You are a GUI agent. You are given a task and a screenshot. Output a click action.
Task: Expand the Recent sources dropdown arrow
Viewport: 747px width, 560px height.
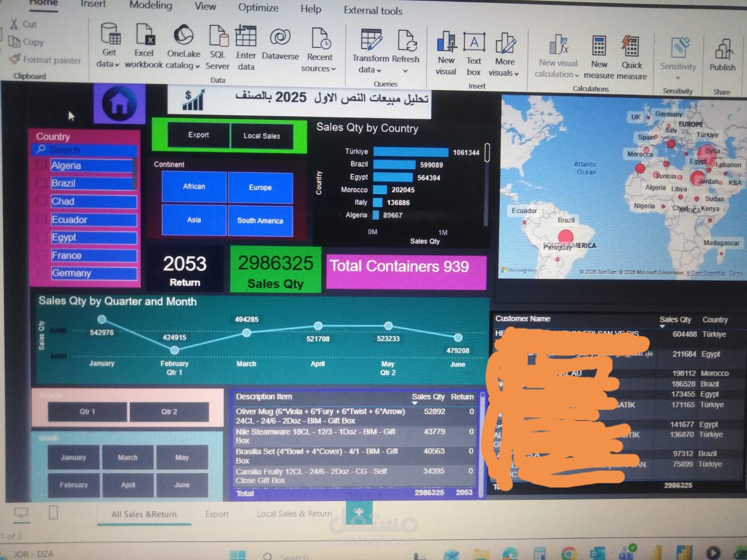click(333, 69)
